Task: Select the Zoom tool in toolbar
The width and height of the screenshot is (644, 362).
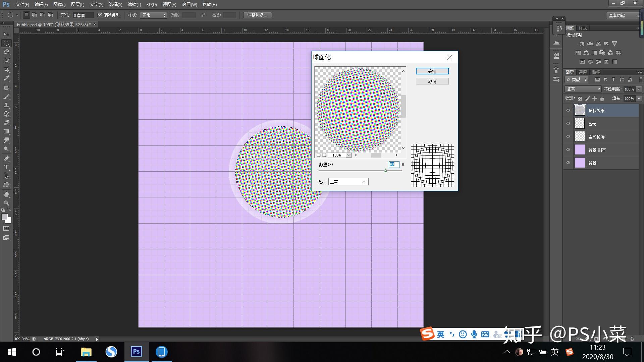Action: (6, 203)
